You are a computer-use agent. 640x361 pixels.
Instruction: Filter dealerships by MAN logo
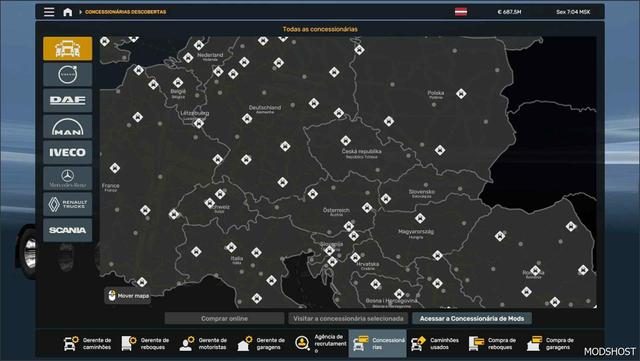[68, 127]
